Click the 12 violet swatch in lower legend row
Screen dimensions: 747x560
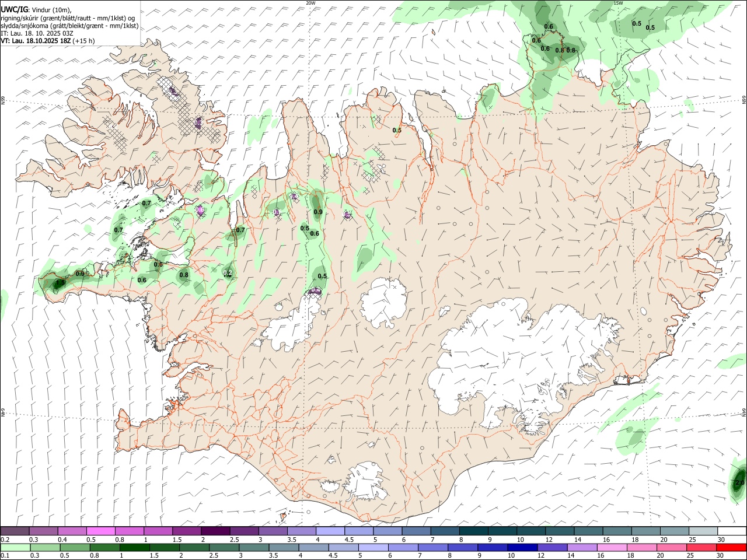552,547
